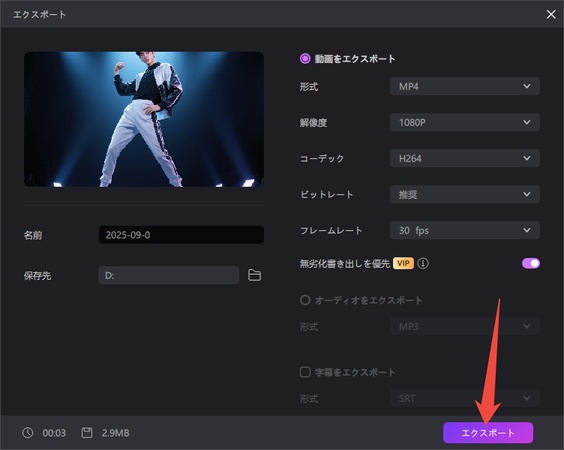Click the コーデック label

click(x=322, y=159)
